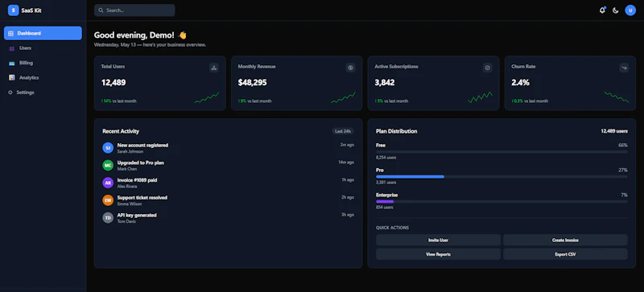Toggle dark mode moon icon
This screenshot has width=644, height=292.
pyautogui.click(x=615, y=10)
